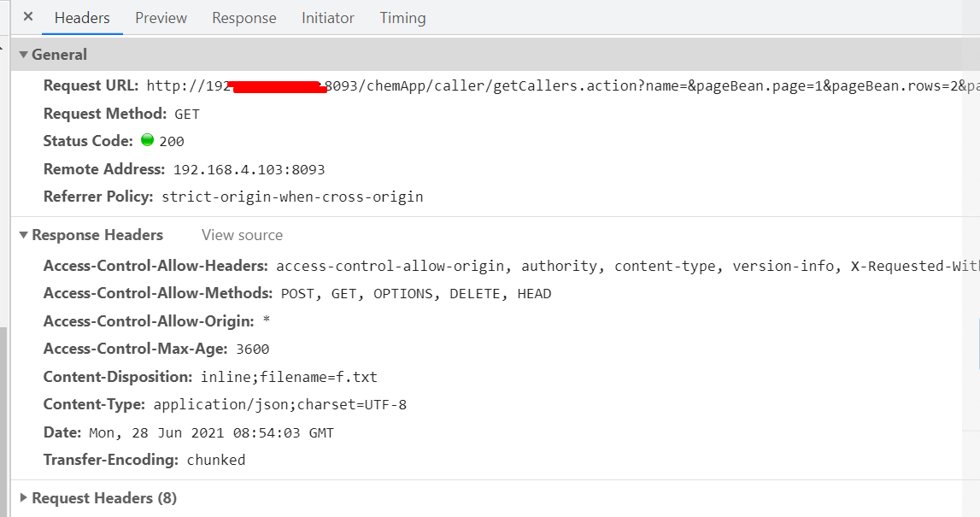
Task: Click the Transfer-Encoding chunked value
Action: pos(215,460)
